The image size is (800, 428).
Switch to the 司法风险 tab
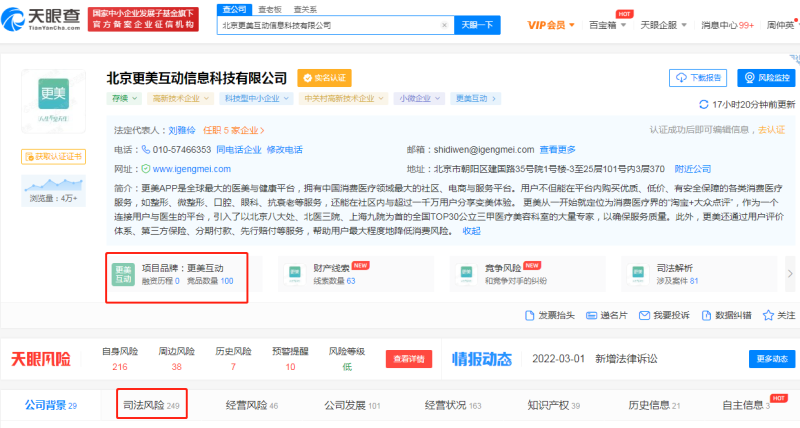click(152, 406)
